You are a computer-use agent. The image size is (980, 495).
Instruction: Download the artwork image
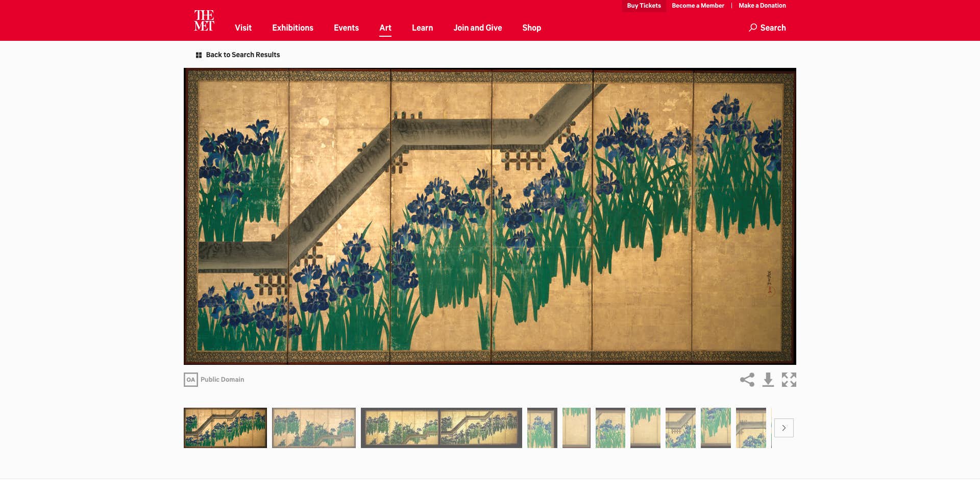(768, 380)
